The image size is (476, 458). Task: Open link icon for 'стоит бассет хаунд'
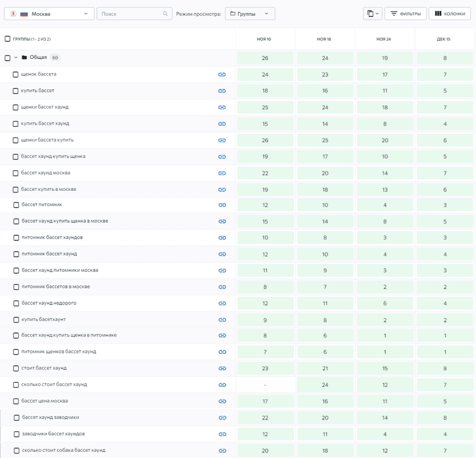click(x=222, y=369)
